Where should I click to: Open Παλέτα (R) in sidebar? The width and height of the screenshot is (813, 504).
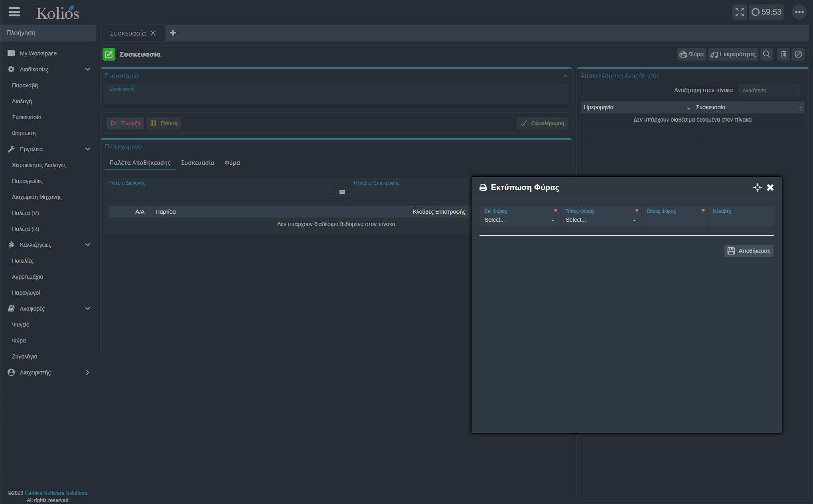(x=26, y=229)
